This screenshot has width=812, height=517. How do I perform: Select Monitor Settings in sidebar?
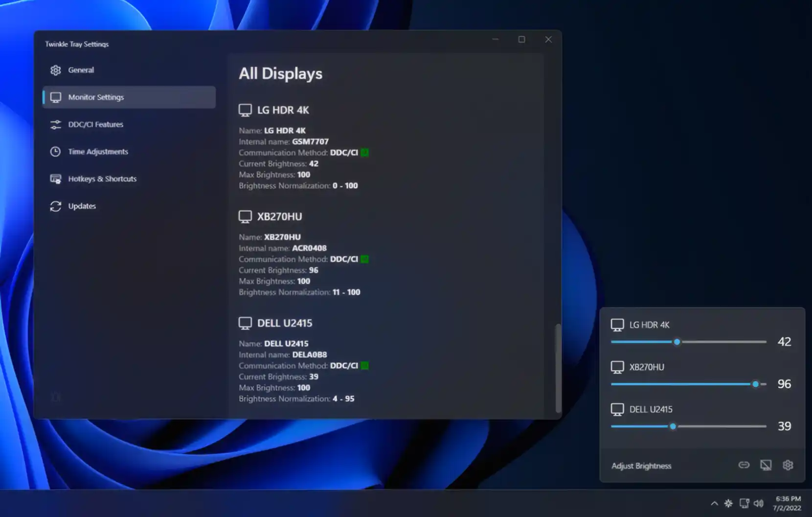pos(129,97)
